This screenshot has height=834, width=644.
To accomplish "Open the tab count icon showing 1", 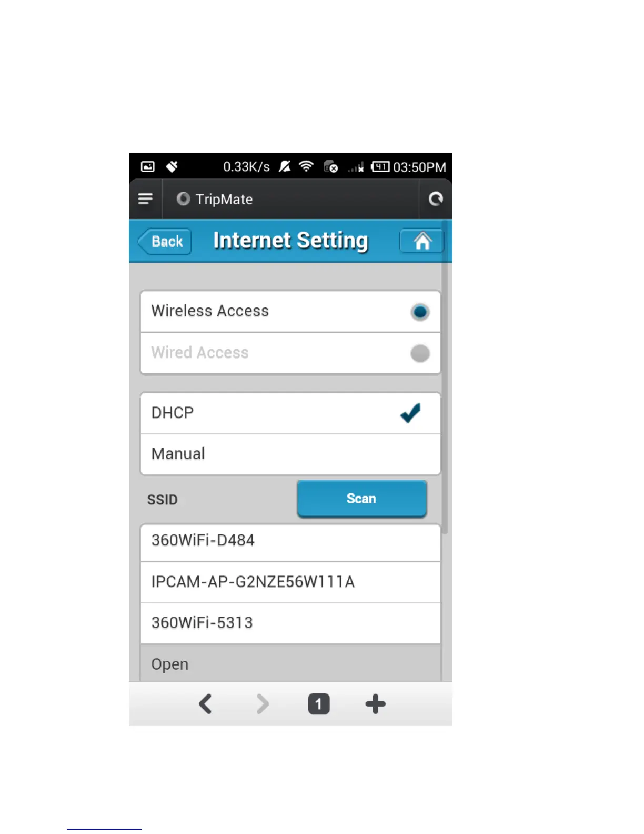I will pyautogui.click(x=319, y=704).
